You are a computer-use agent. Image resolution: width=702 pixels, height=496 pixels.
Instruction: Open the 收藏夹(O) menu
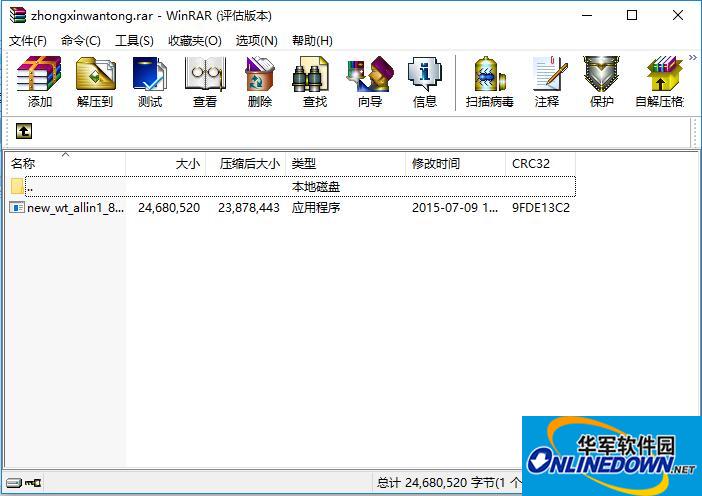coord(195,41)
